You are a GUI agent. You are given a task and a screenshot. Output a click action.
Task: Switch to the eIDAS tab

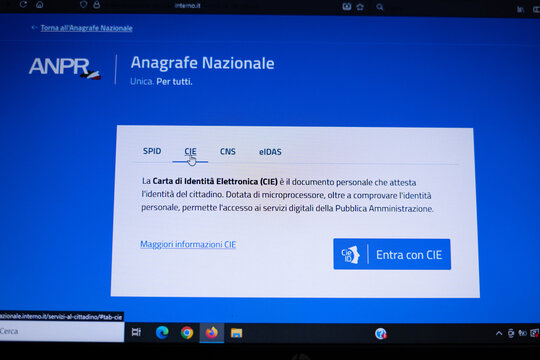(270, 152)
